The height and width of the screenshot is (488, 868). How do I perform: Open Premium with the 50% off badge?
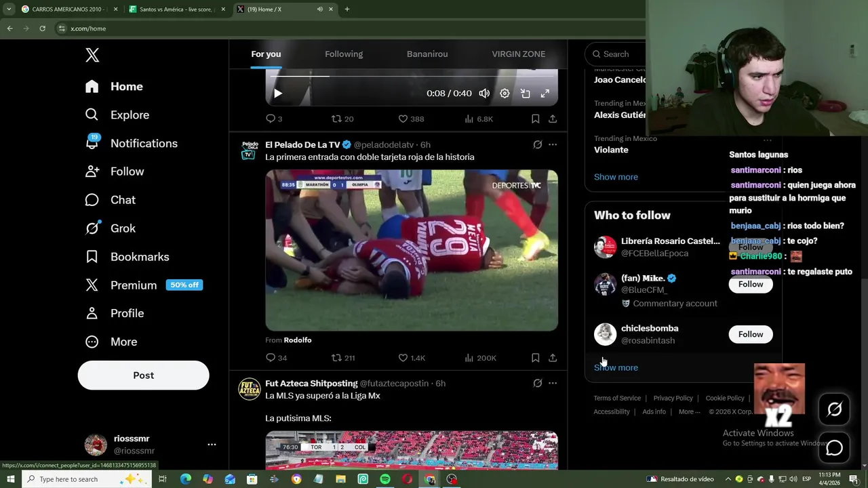(x=144, y=285)
